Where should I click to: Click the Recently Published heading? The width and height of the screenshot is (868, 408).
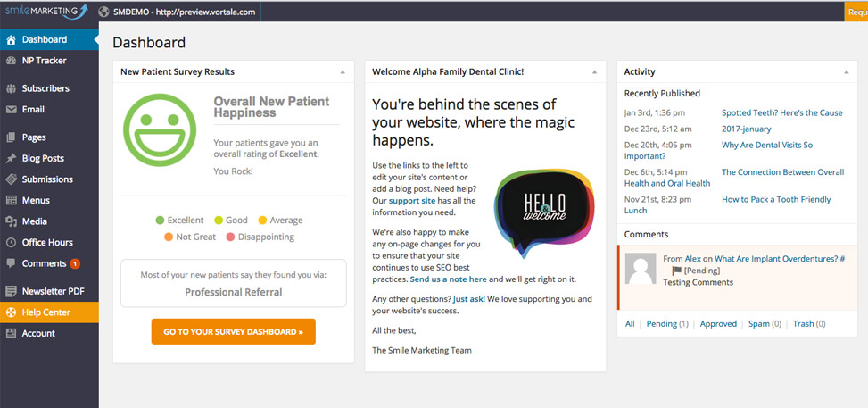pos(662,93)
